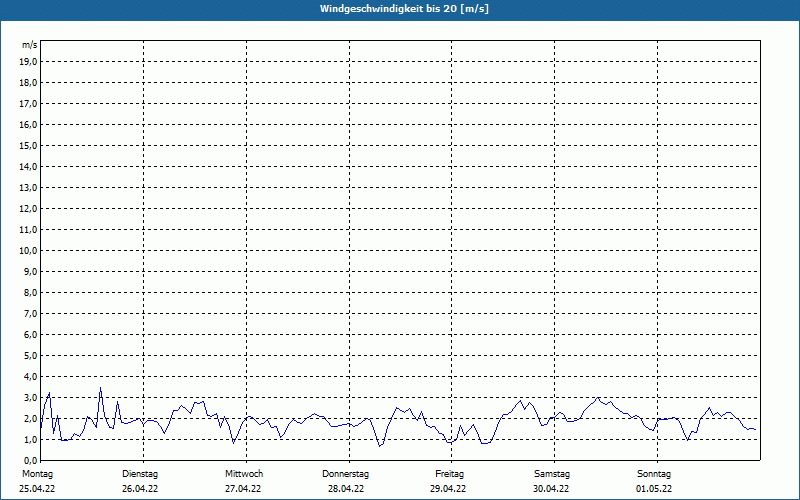This screenshot has height=500, width=800.
Task: Click the 'Montag' day label
Action: [x=37, y=474]
